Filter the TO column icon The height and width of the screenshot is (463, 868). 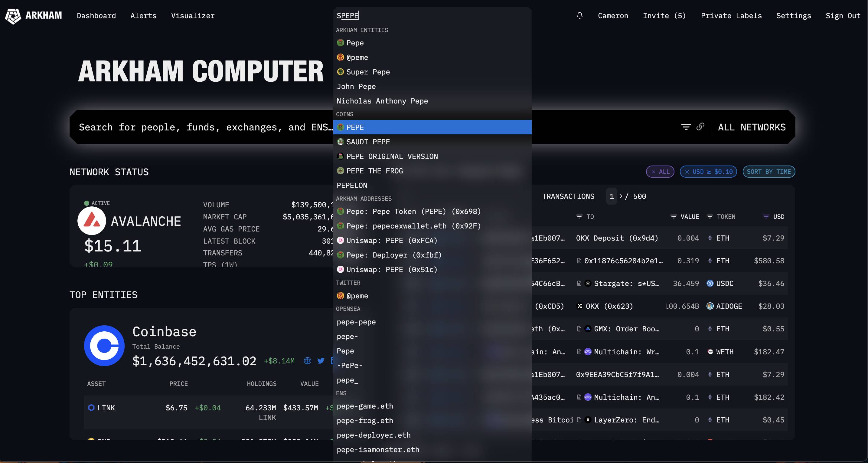point(579,216)
